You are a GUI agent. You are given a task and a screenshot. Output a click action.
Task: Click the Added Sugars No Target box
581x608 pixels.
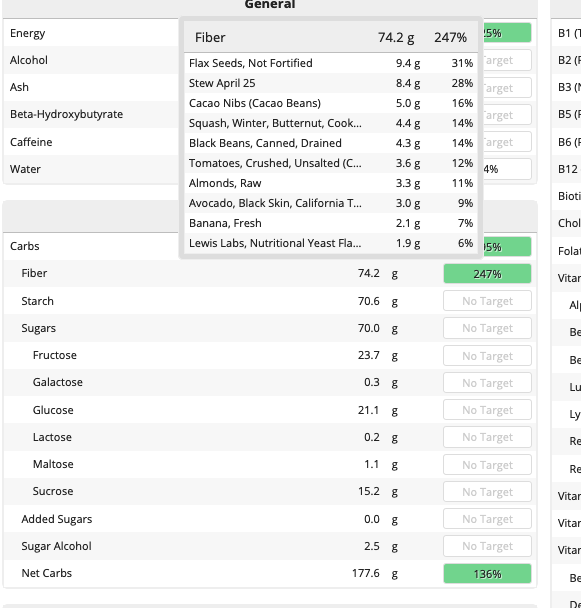487,519
